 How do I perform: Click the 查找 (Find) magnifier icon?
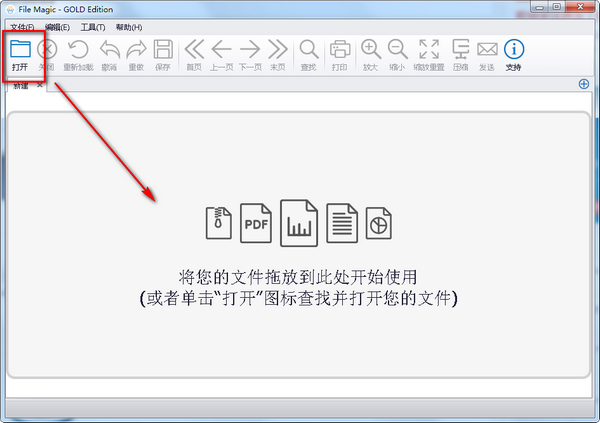coord(309,49)
